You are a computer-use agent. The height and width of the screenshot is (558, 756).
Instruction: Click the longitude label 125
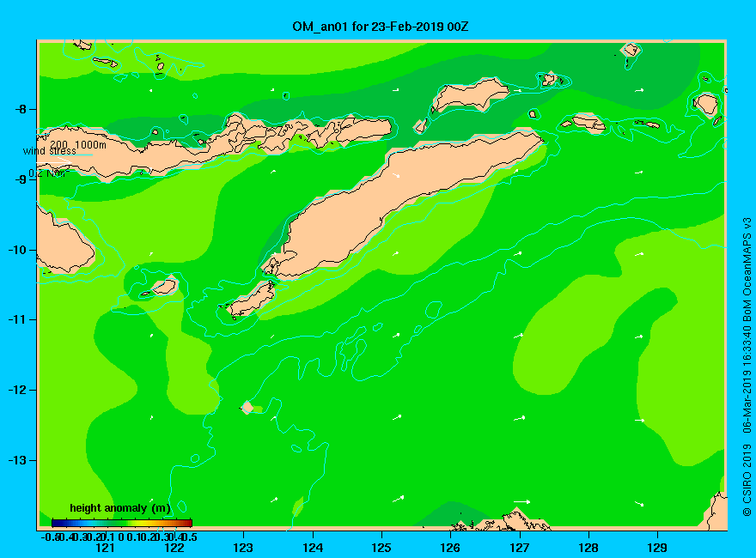coord(381,548)
